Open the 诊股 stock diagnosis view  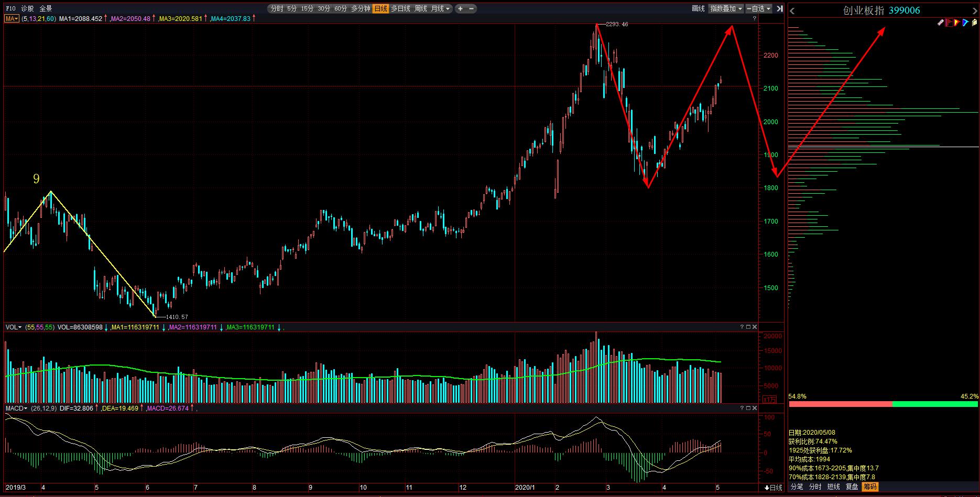(x=28, y=8)
